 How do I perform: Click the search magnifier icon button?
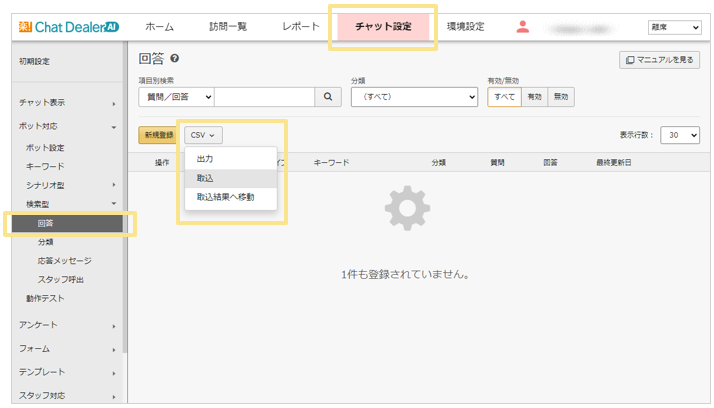[328, 97]
